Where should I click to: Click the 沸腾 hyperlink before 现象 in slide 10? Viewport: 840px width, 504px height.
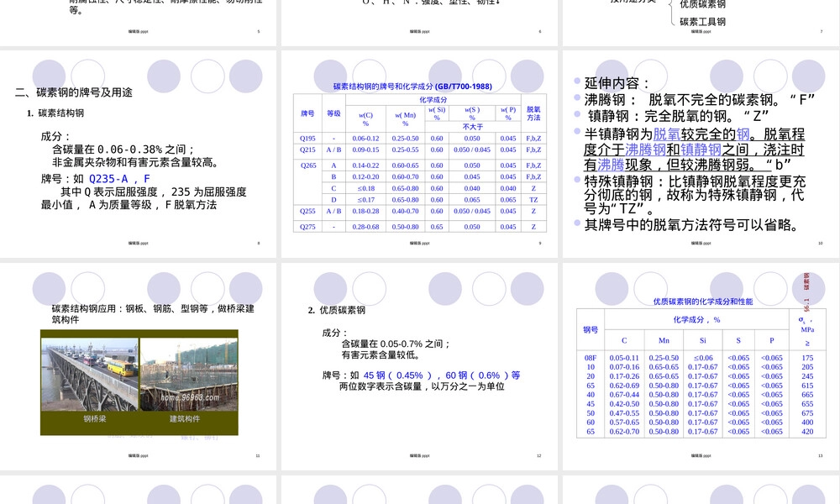click(x=611, y=165)
